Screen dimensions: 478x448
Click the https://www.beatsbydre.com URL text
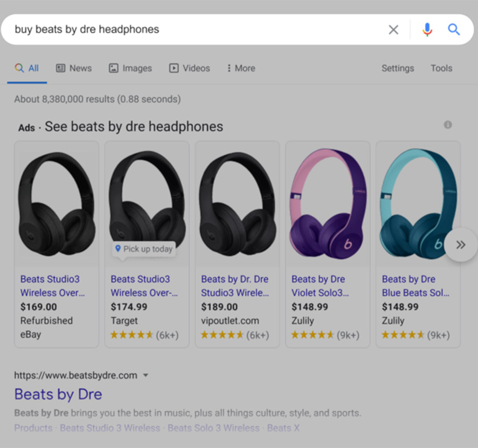point(75,375)
